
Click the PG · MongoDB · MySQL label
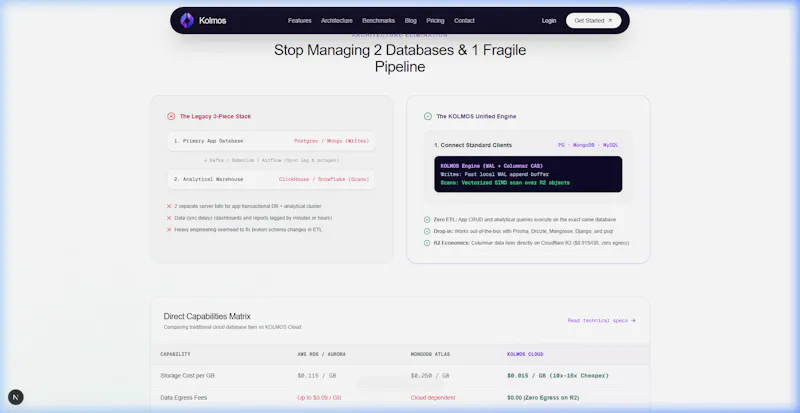pos(588,145)
